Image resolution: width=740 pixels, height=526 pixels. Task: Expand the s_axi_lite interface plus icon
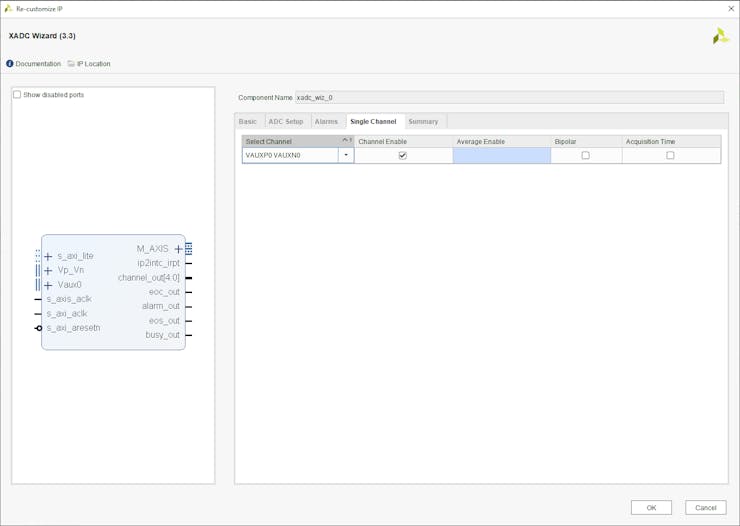(48, 257)
